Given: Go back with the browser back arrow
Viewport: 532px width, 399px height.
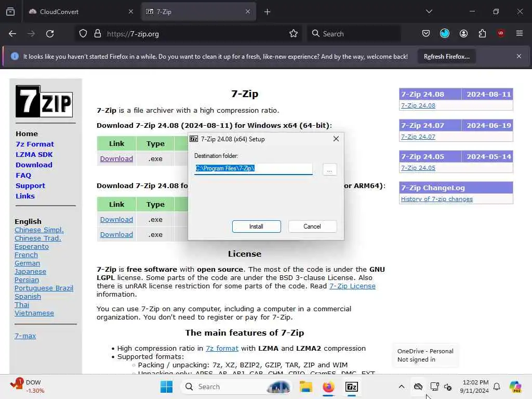Looking at the screenshot, I should point(12,34).
